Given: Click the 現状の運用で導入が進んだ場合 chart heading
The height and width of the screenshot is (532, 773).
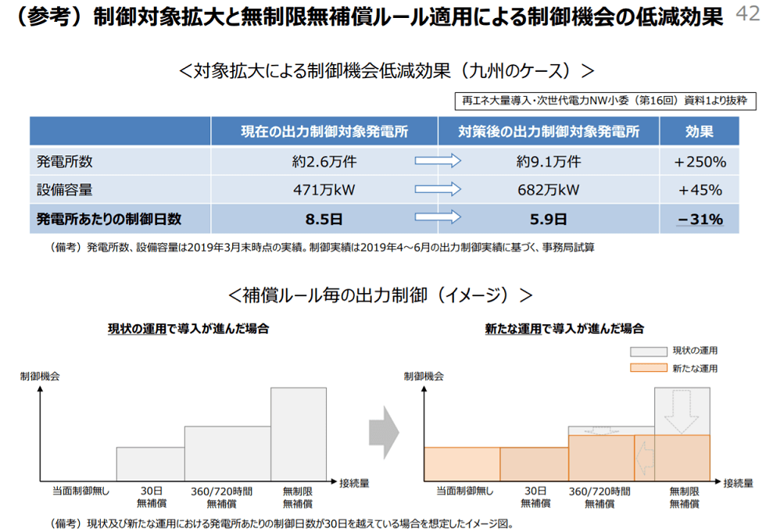Looking at the screenshot, I should [x=188, y=328].
